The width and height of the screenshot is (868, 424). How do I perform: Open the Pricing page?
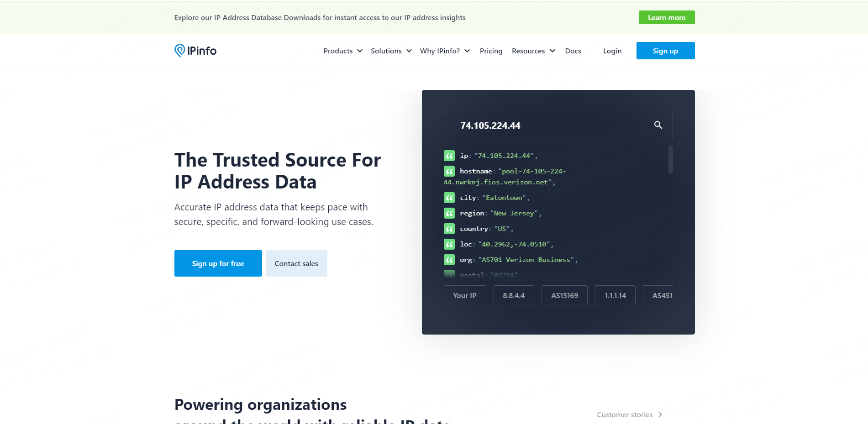(x=491, y=51)
